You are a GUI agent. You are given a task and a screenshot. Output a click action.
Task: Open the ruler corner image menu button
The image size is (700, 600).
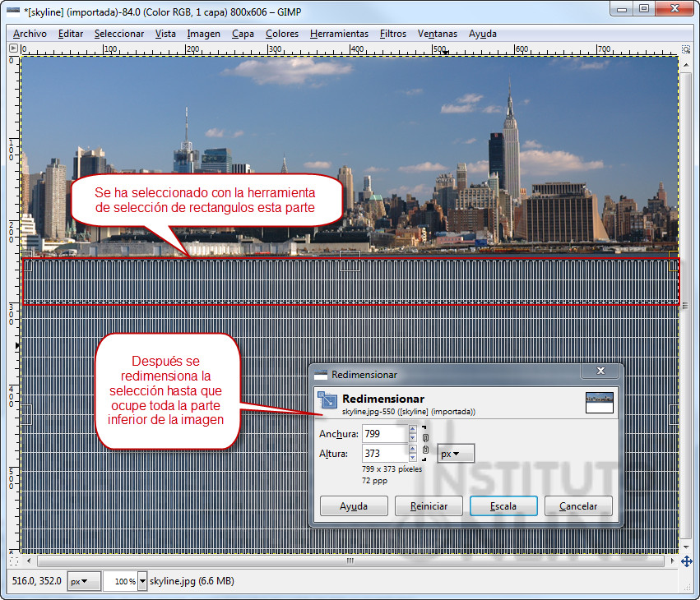click(x=13, y=49)
